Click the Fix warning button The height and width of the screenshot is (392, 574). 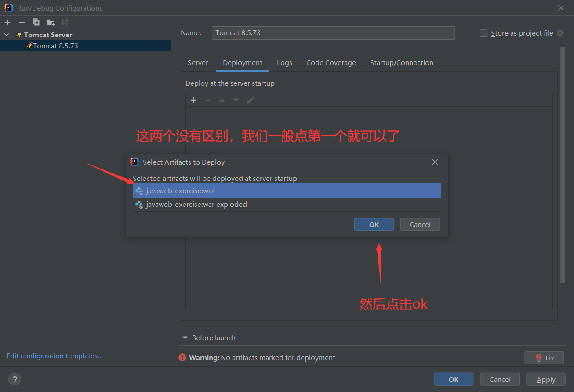coord(544,358)
